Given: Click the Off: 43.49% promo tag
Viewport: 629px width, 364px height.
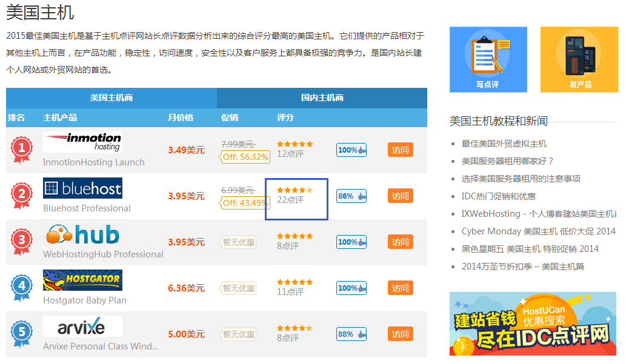Looking at the screenshot, I should tap(245, 204).
